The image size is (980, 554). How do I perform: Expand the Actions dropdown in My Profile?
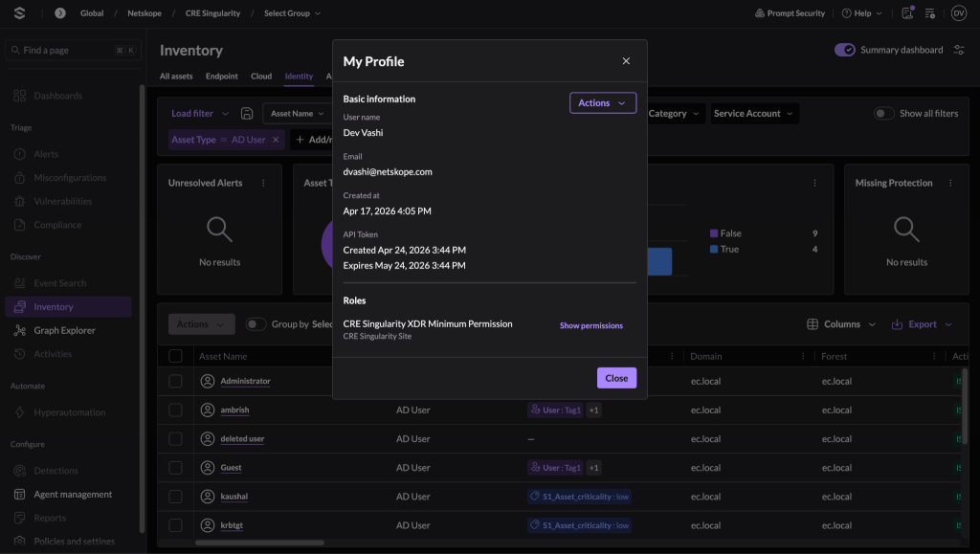[603, 103]
